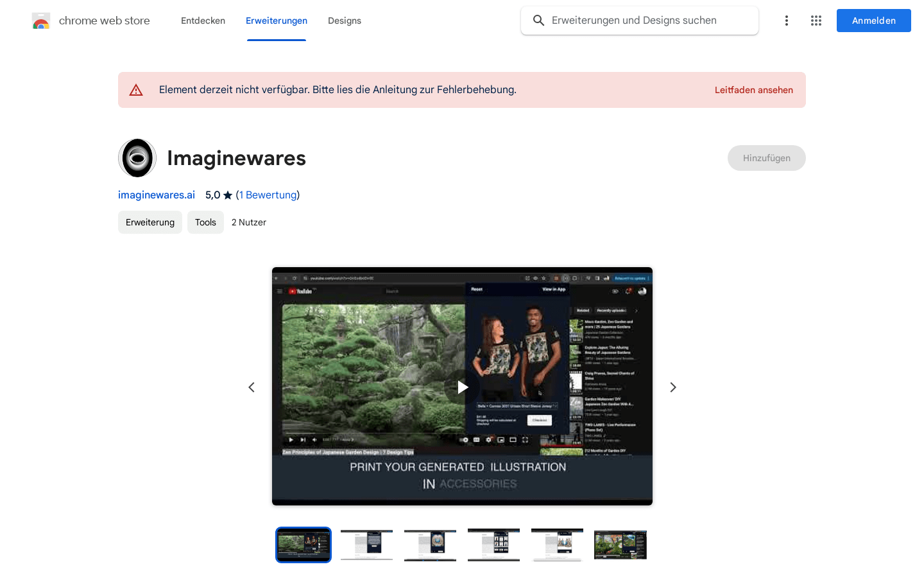Screen dimensions: 924x578
Task: Open the Designs tab
Action: (345, 21)
